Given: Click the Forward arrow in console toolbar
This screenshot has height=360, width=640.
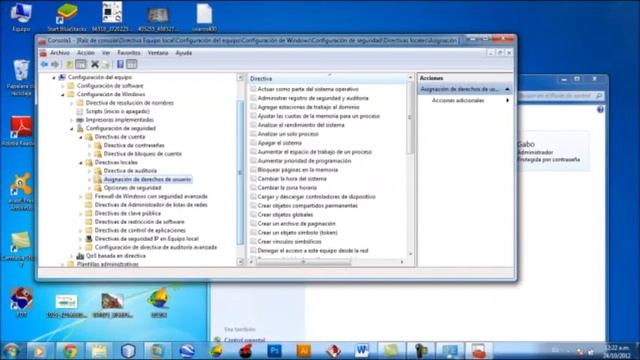Looking at the screenshot, I should click(x=55, y=64).
